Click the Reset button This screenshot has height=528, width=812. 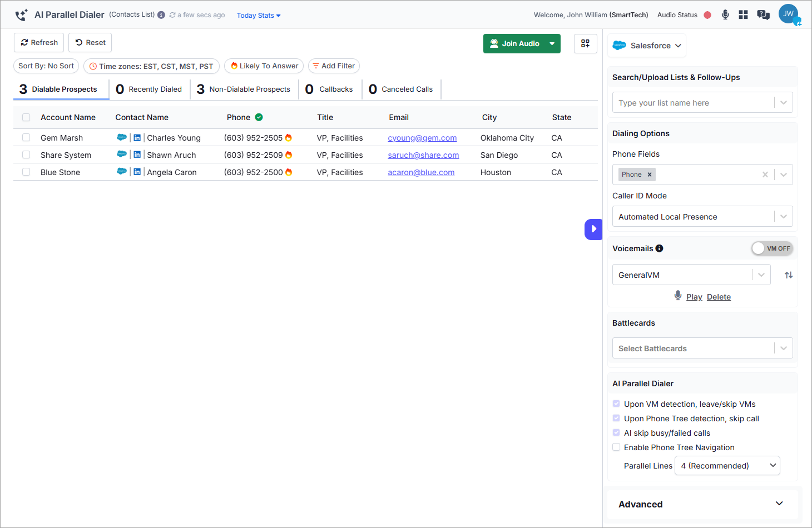[90, 43]
